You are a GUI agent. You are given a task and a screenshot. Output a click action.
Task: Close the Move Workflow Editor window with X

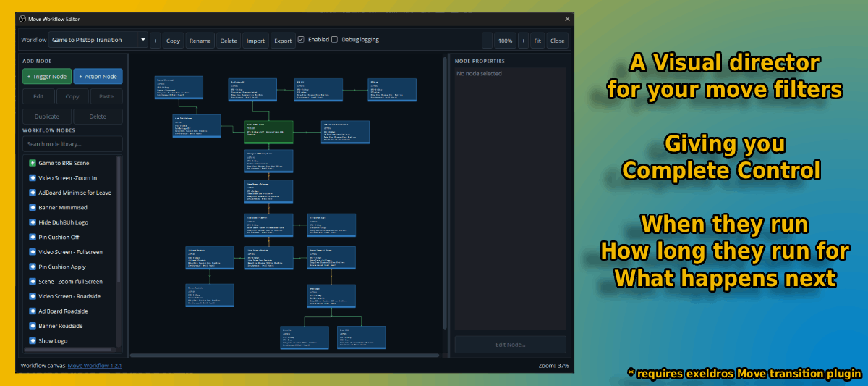point(567,19)
